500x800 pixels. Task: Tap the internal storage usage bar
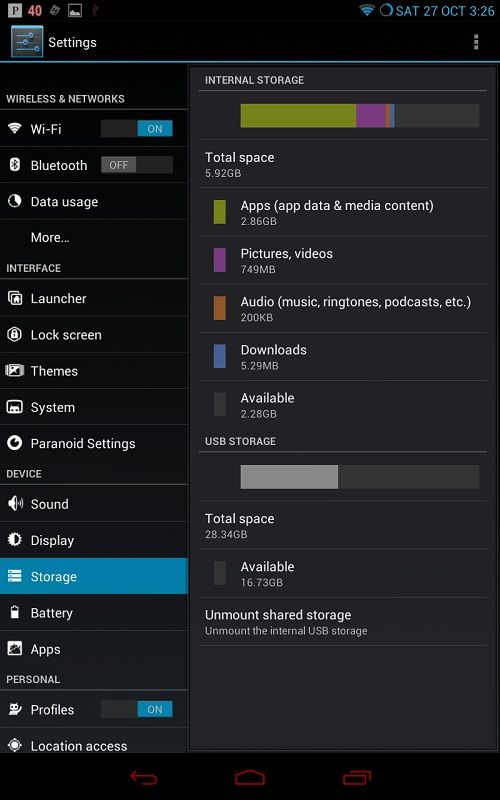(360, 116)
